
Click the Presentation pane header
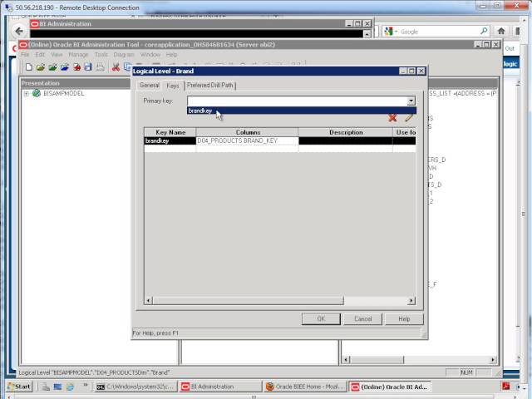(76, 83)
